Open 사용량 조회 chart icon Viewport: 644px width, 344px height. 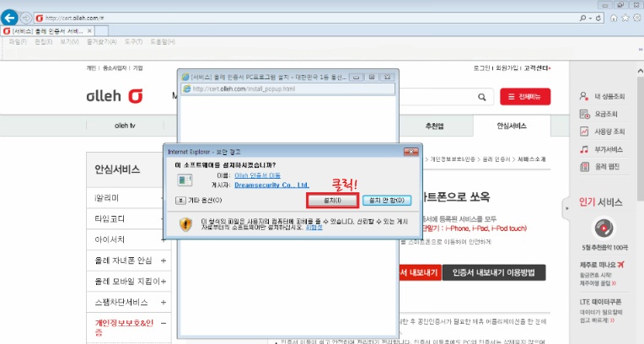583,132
